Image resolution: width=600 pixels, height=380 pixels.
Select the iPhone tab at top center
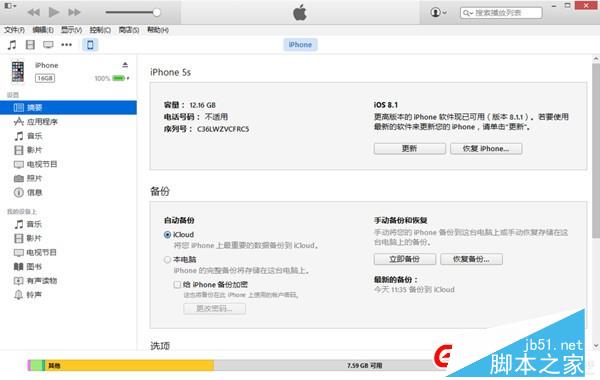(300, 44)
